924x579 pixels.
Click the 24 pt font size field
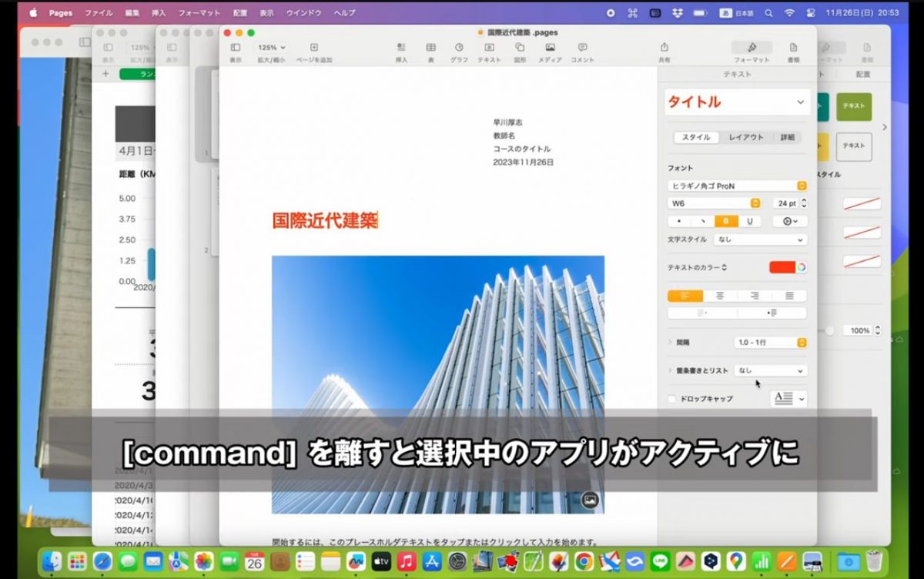[x=785, y=203]
